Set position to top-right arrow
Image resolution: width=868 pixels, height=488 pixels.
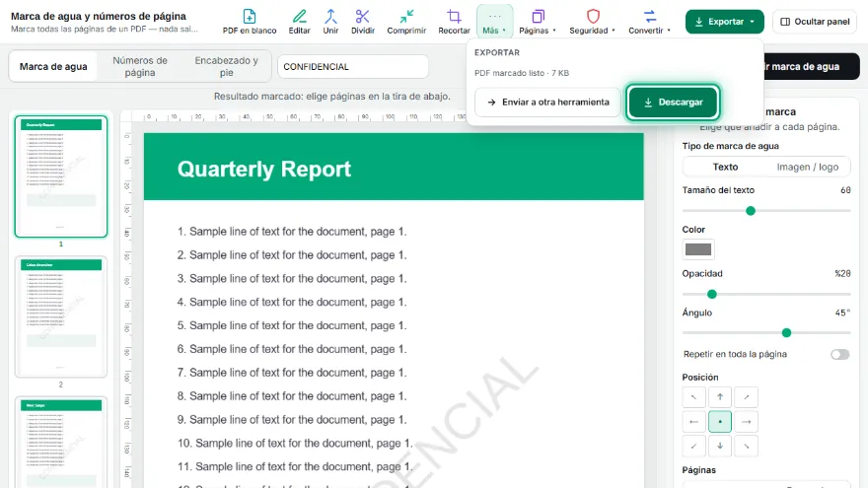point(747,396)
